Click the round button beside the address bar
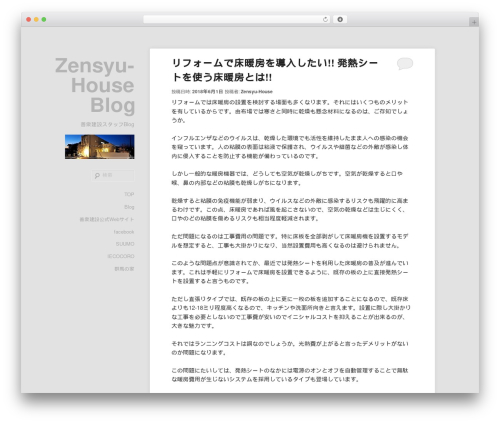The width and height of the screenshot is (500, 423). (x=340, y=20)
